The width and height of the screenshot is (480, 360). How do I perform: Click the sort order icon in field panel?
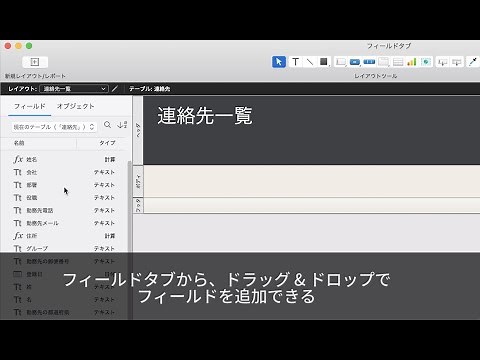(x=122, y=125)
